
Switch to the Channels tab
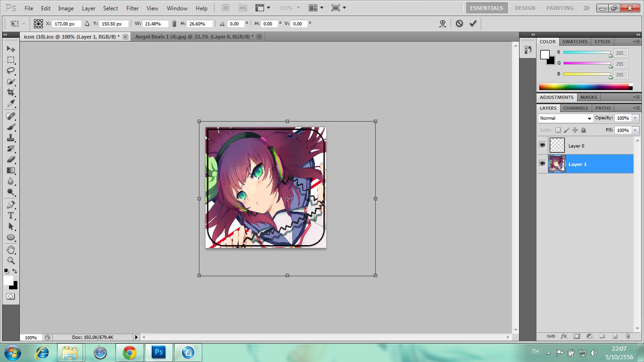(576, 108)
